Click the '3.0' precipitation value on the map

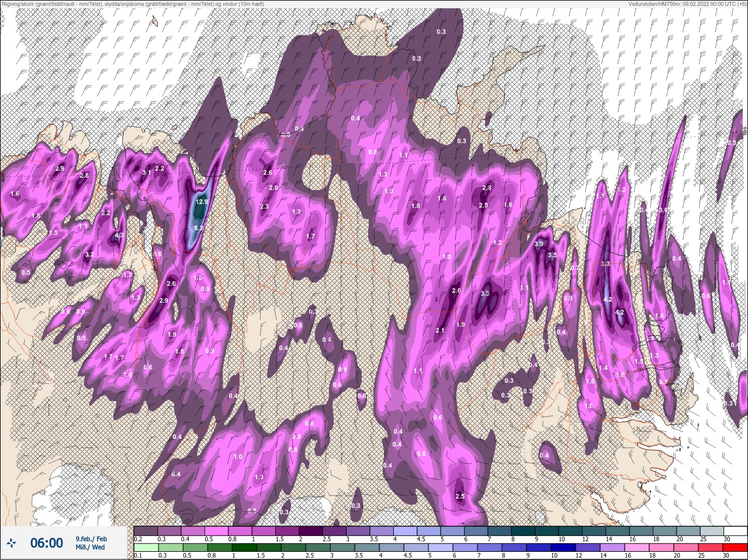coord(663,210)
